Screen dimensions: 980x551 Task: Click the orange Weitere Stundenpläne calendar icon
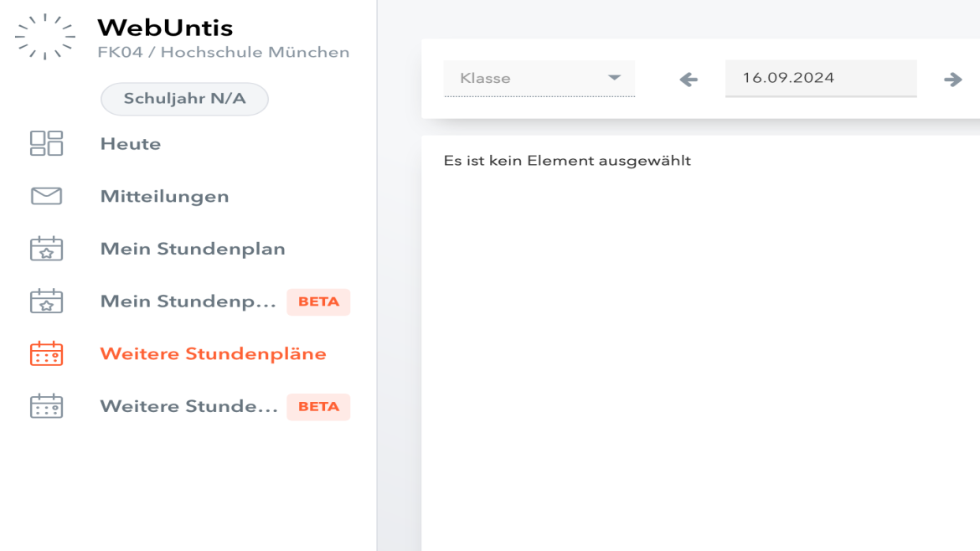[x=46, y=353]
